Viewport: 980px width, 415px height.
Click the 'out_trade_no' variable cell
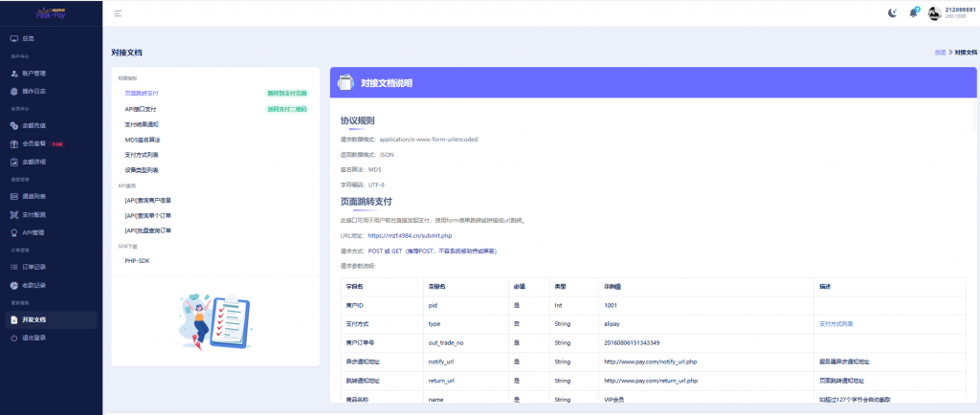coord(464,343)
